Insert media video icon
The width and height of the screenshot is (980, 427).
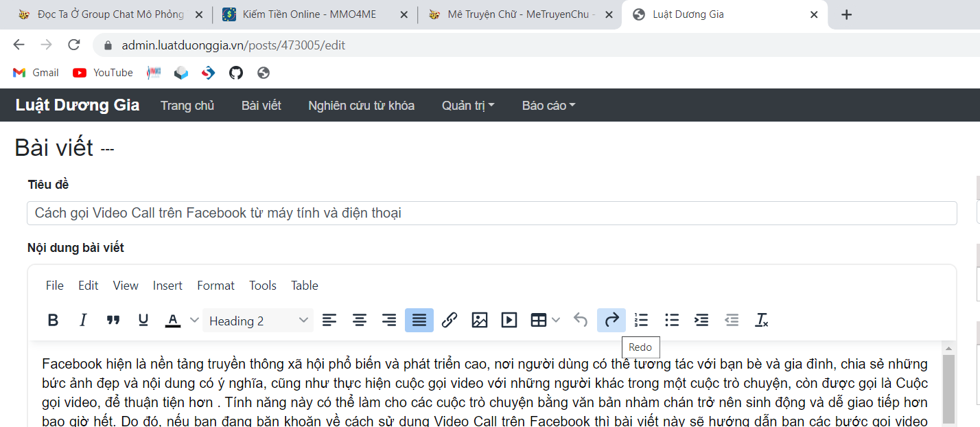coord(509,320)
